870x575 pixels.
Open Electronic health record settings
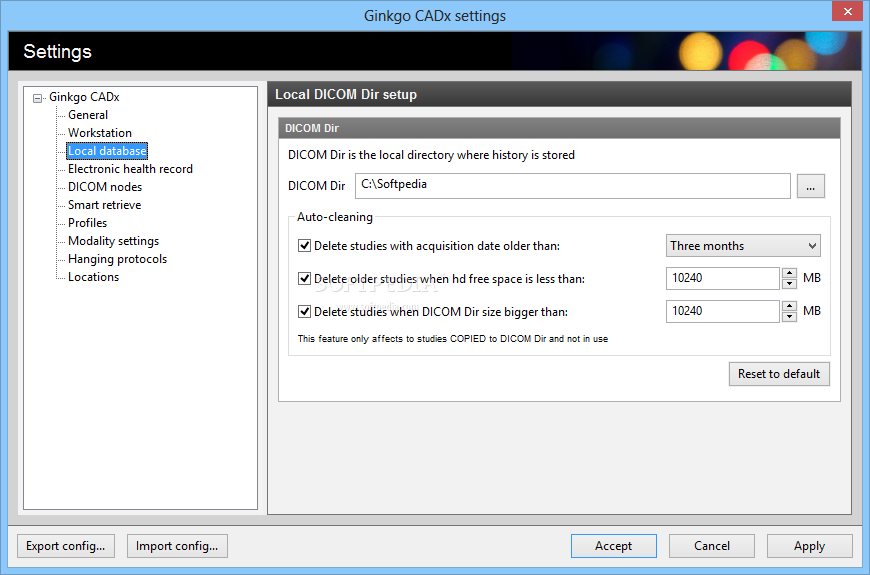click(x=130, y=169)
